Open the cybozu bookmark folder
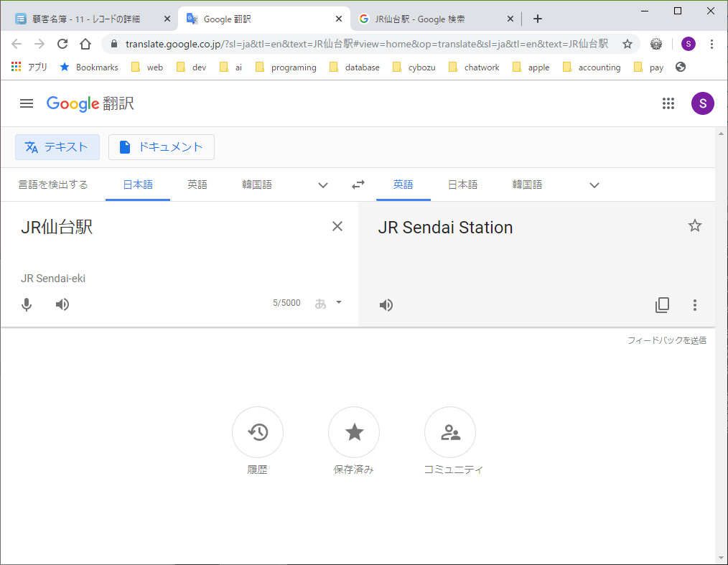728x565 pixels. pos(414,67)
